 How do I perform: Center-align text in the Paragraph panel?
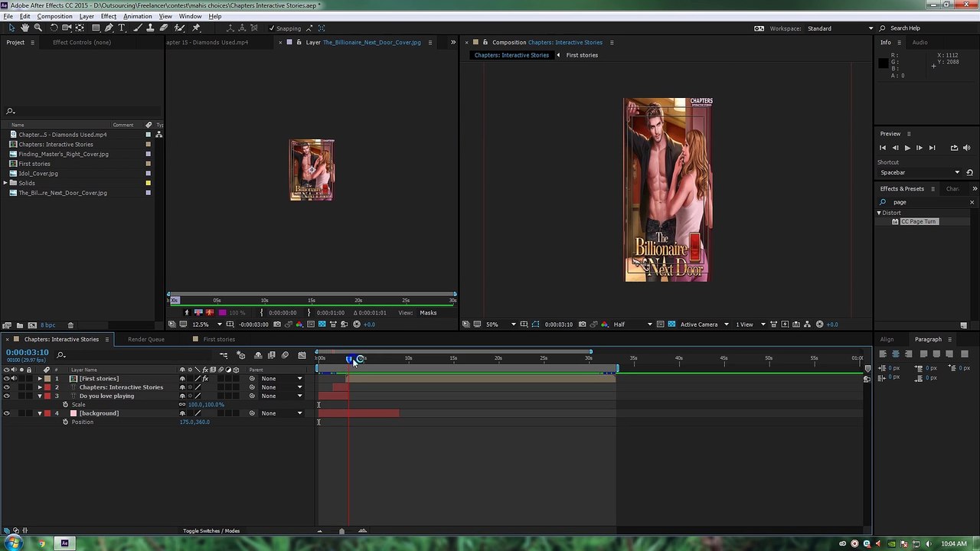[x=895, y=354]
